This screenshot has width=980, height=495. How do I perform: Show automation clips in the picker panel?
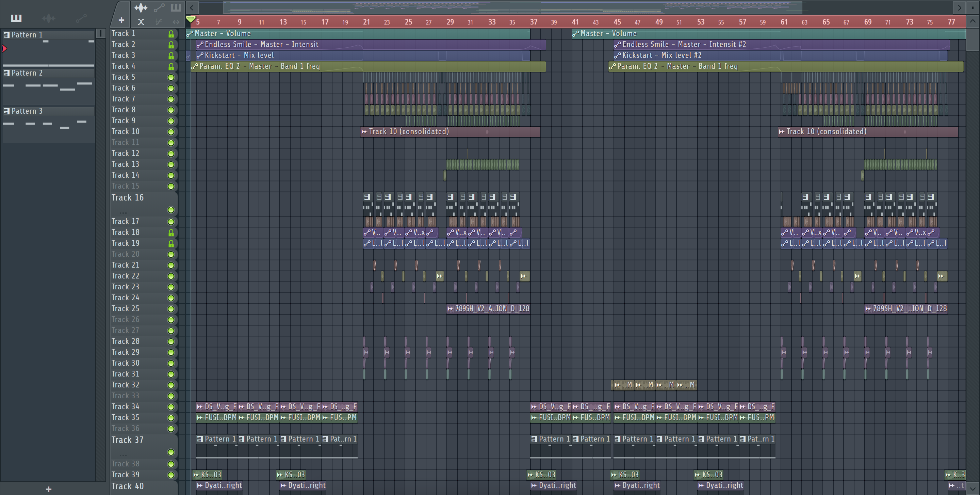[x=81, y=18]
